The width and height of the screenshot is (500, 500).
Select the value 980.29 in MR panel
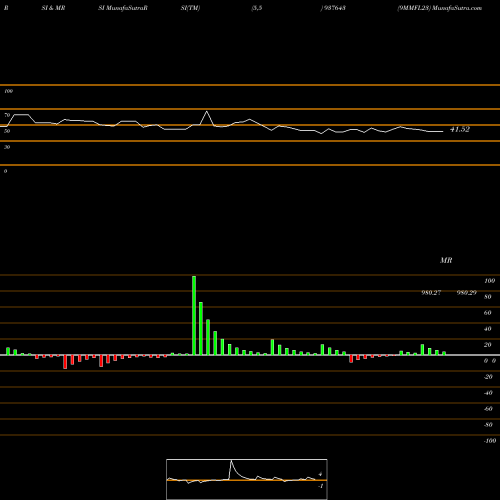point(467,293)
